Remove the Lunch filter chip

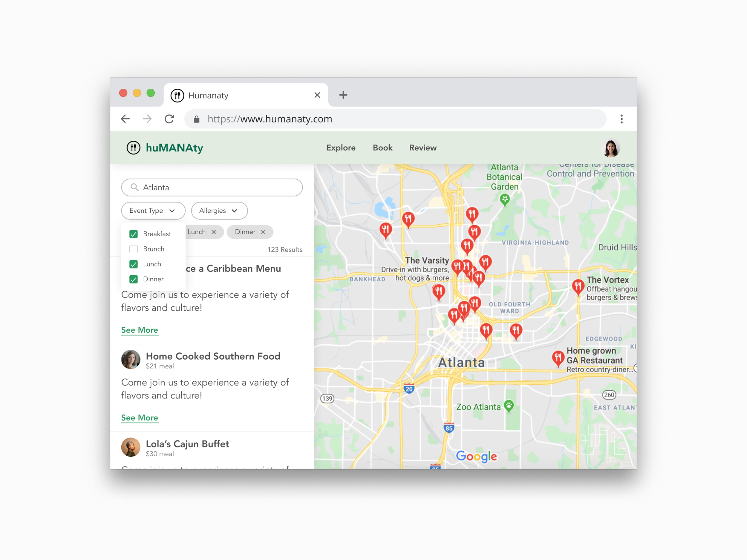tap(214, 232)
